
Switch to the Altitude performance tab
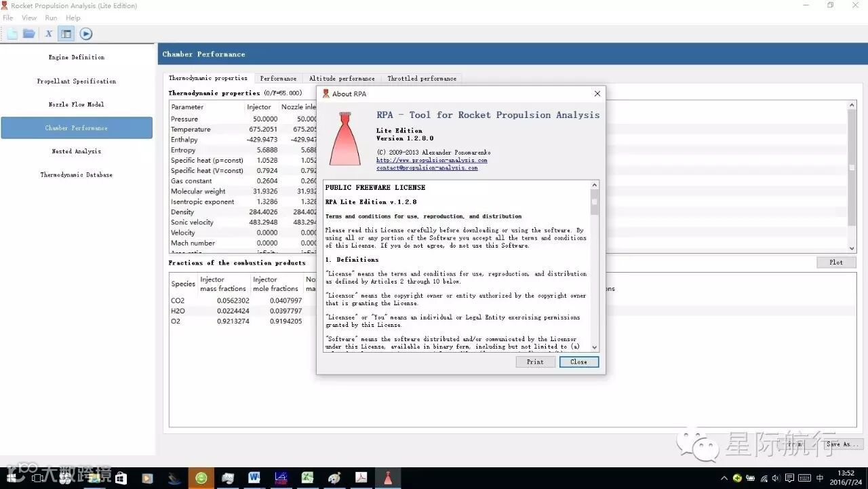342,79
